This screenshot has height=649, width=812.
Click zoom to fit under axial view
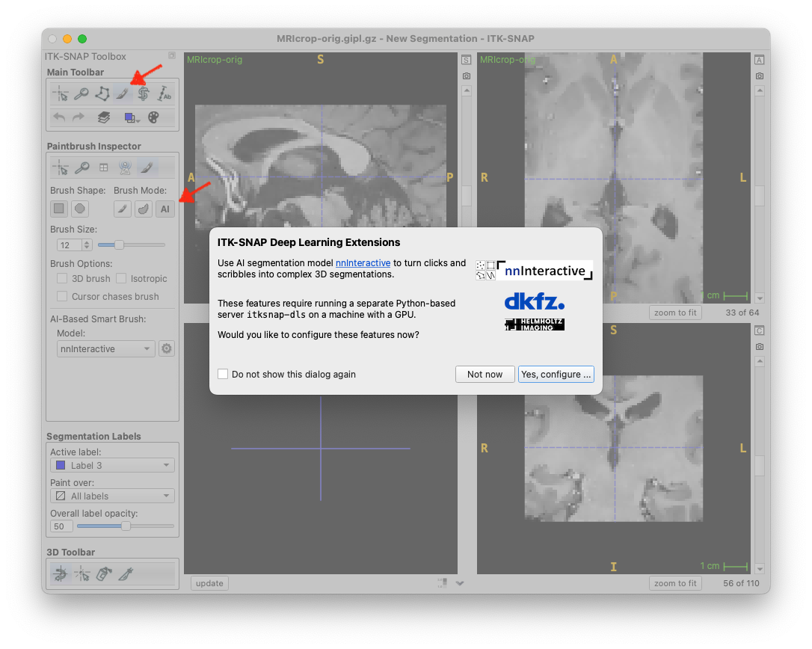click(675, 313)
